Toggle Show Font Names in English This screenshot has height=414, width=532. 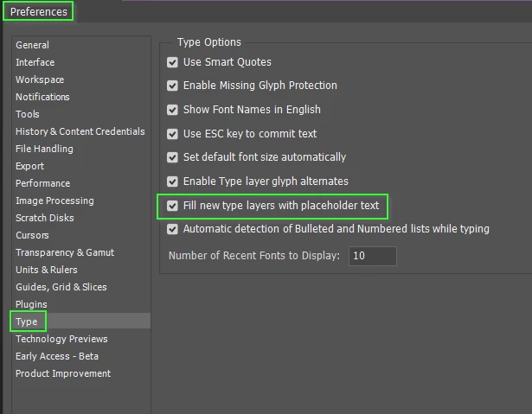click(x=172, y=110)
